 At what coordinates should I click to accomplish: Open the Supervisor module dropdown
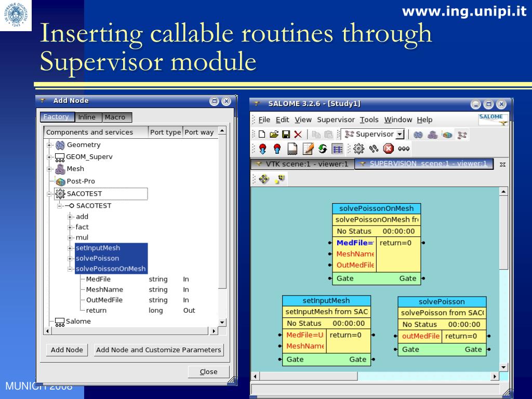401,135
